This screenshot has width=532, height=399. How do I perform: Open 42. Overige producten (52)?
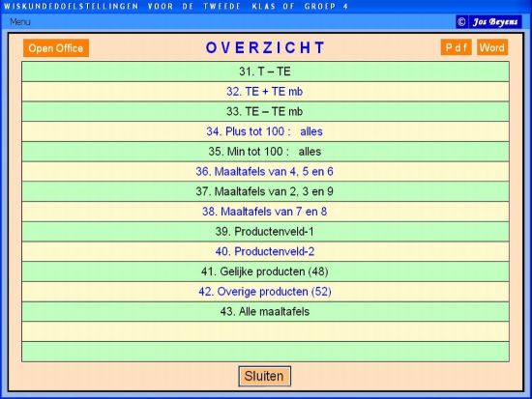point(265,292)
